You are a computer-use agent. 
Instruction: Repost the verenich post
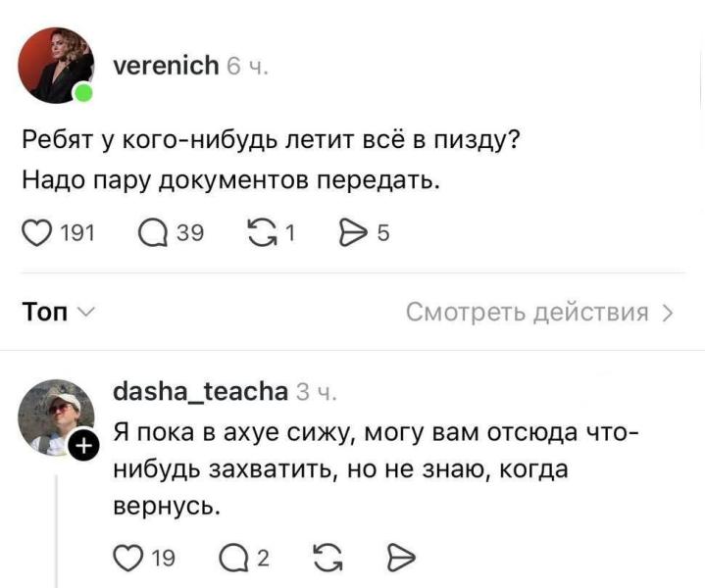[264, 232]
